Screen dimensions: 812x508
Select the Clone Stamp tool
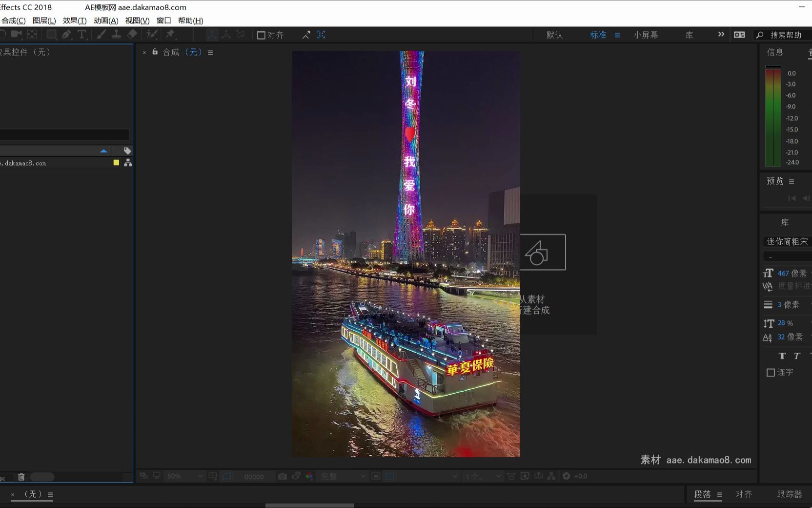tap(116, 34)
